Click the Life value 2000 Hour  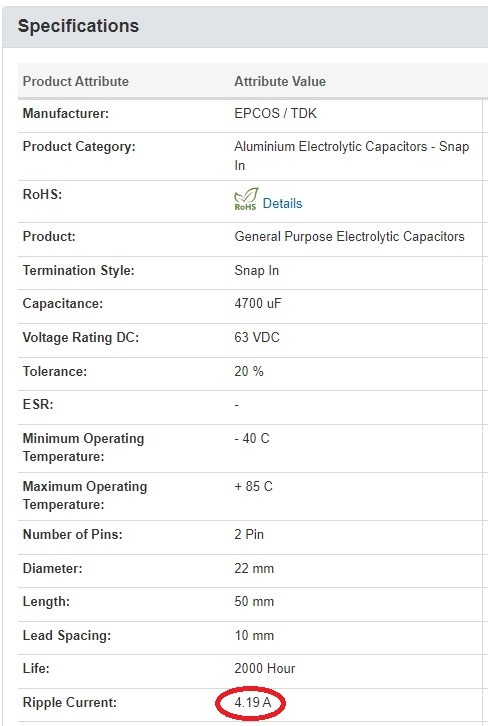(x=265, y=669)
